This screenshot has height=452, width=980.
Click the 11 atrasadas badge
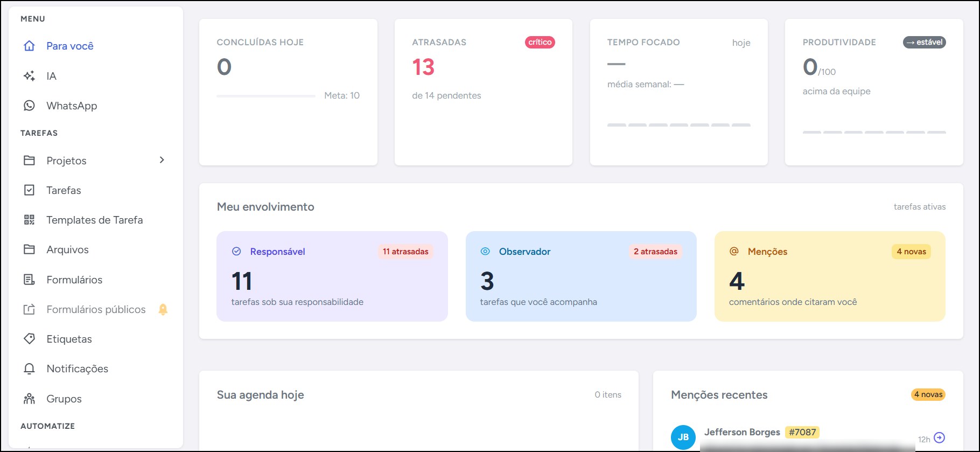coord(405,252)
